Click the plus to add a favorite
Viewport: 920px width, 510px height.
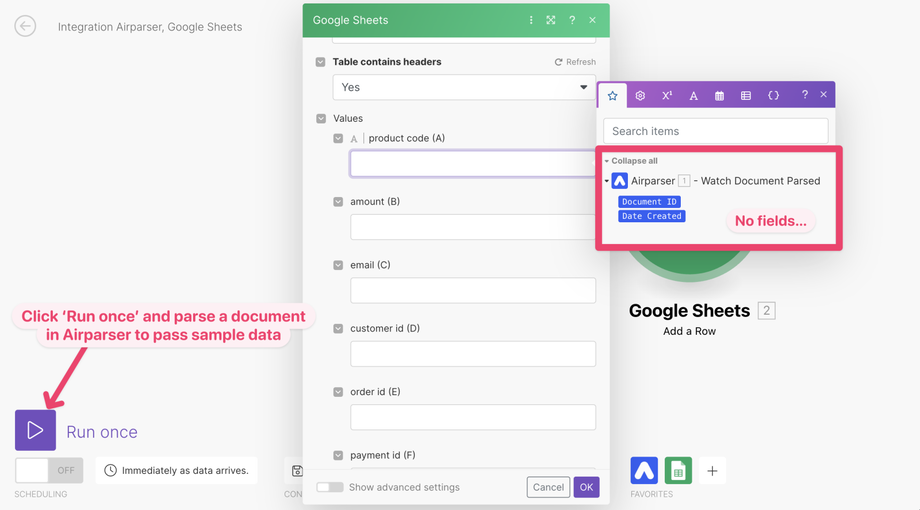coord(712,470)
